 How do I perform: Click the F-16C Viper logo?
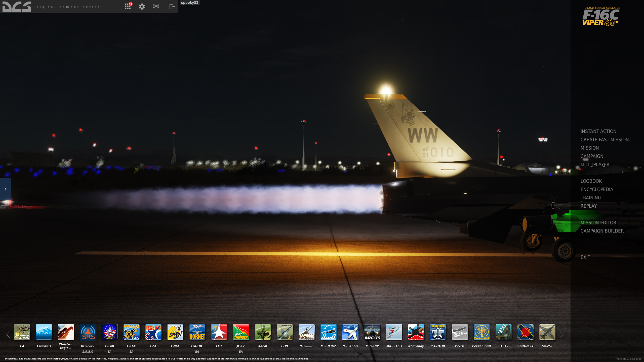point(601,16)
